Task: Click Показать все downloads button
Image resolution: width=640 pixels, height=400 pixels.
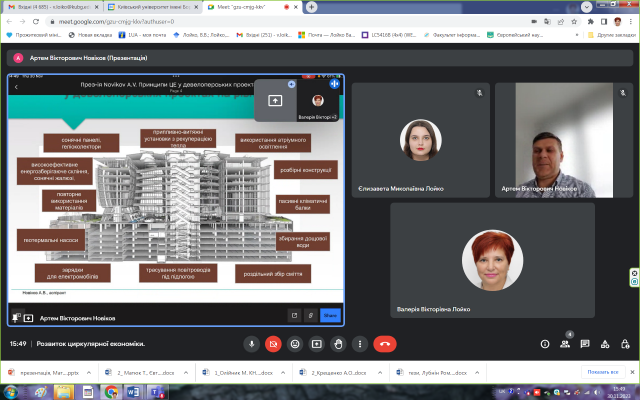Action: 596,371
